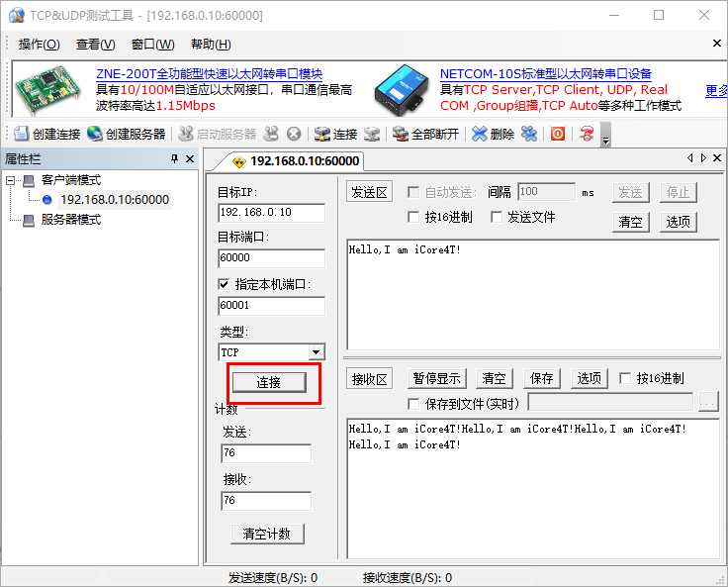Image resolution: width=728 pixels, height=587 pixels.
Task: Open the 操作(O) menu
Action: pos(39,45)
